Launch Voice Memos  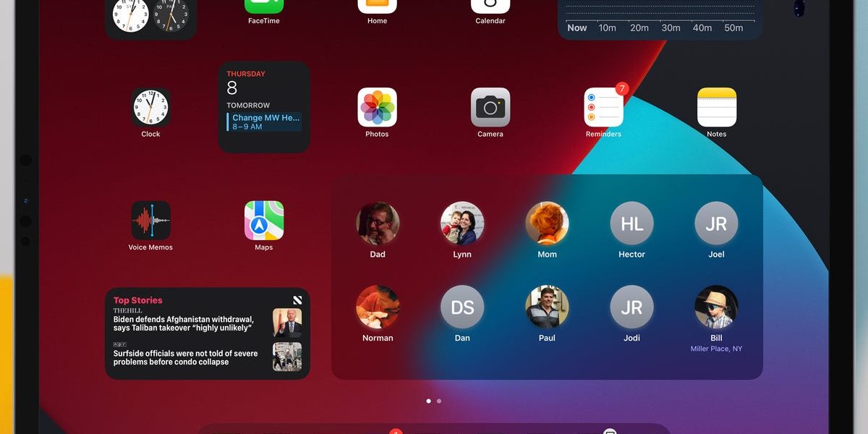[x=150, y=220]
